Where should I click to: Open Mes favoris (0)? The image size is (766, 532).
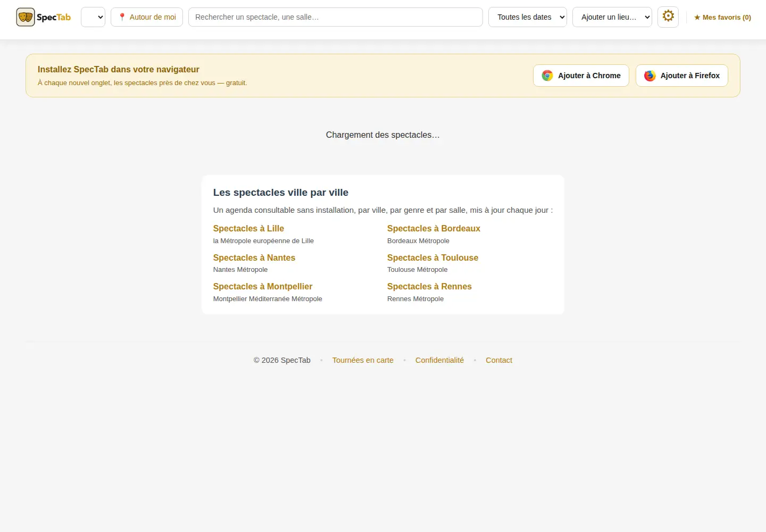coord(722,18)
